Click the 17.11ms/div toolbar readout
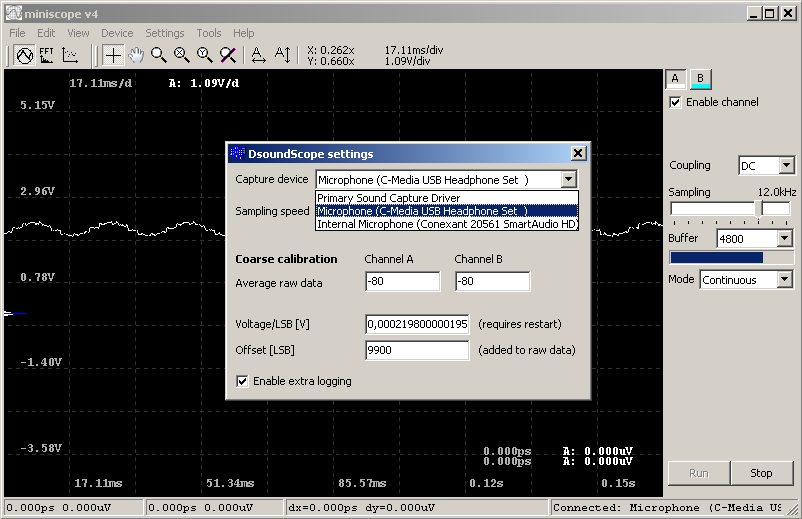The width and height of the screenshot is (802, 519). (414, 50)
